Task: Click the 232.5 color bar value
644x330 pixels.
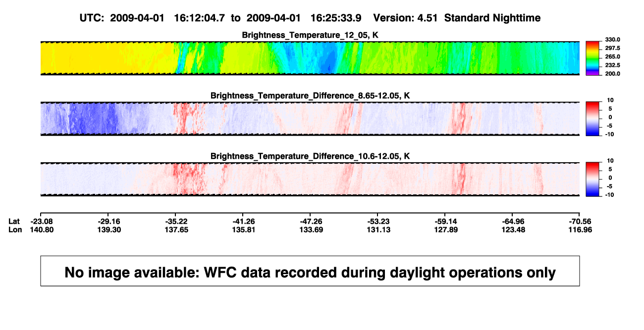Action: point(613,65)
